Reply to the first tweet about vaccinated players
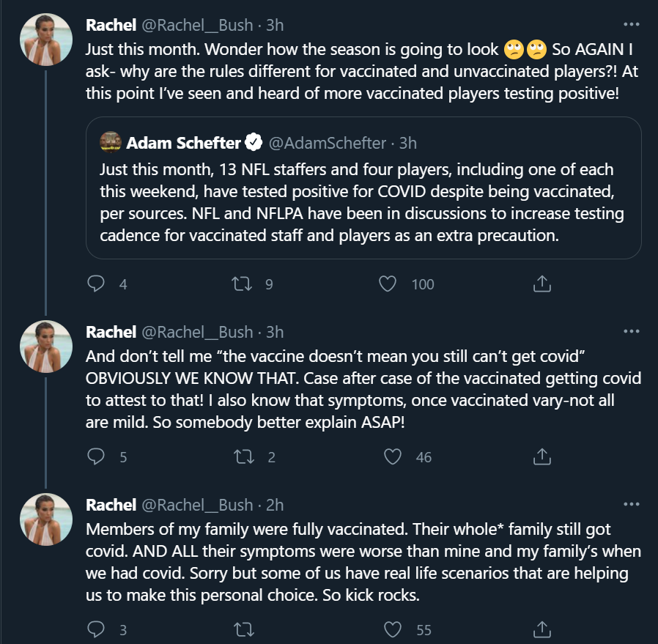658x644 pixels. point(97,284)
